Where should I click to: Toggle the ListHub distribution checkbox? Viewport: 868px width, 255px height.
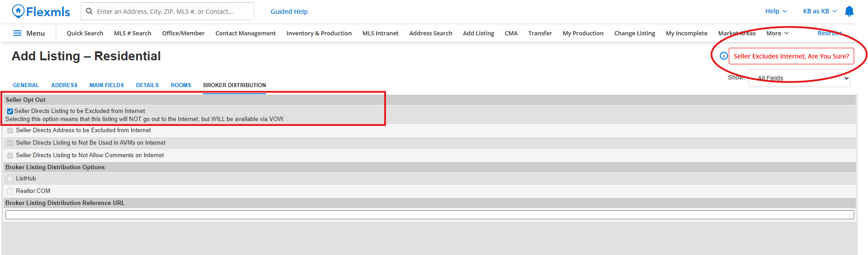pyautogui.click(x=10, y=179)
